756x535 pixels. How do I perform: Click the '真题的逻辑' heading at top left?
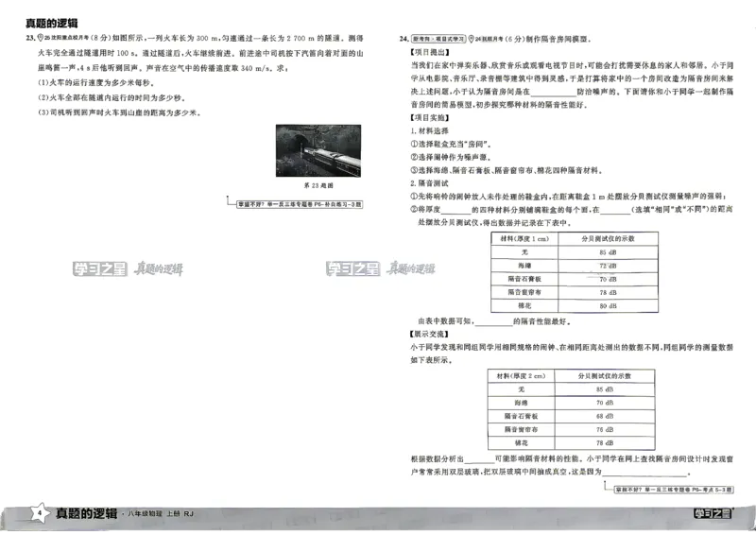tap(52, 23)
